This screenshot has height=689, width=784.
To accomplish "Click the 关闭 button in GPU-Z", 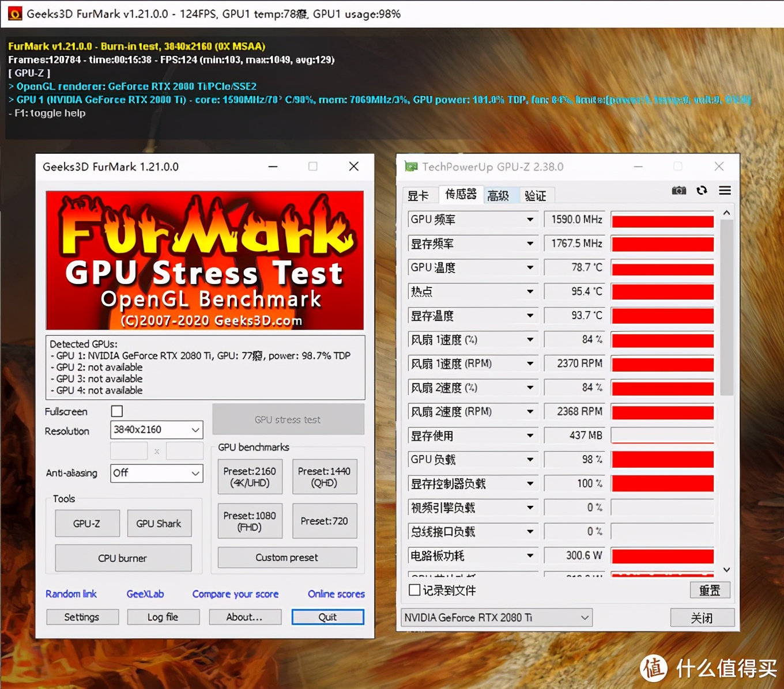I will click(702, 618).
